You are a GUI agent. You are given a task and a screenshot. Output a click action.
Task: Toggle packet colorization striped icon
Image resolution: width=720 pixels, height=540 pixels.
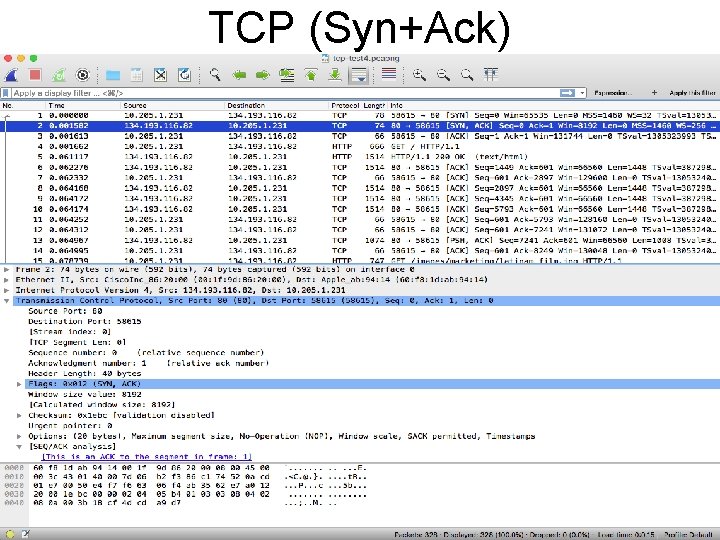pos(388,74)
